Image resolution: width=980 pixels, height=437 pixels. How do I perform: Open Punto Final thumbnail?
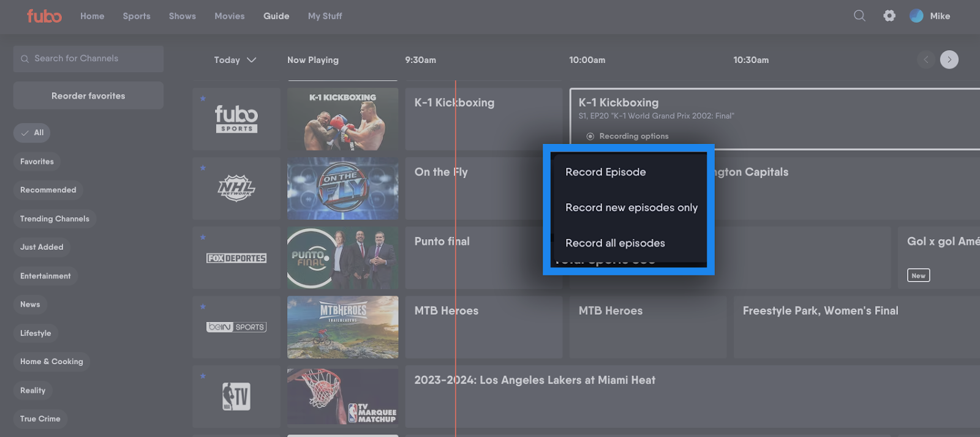tap(342, 258)
